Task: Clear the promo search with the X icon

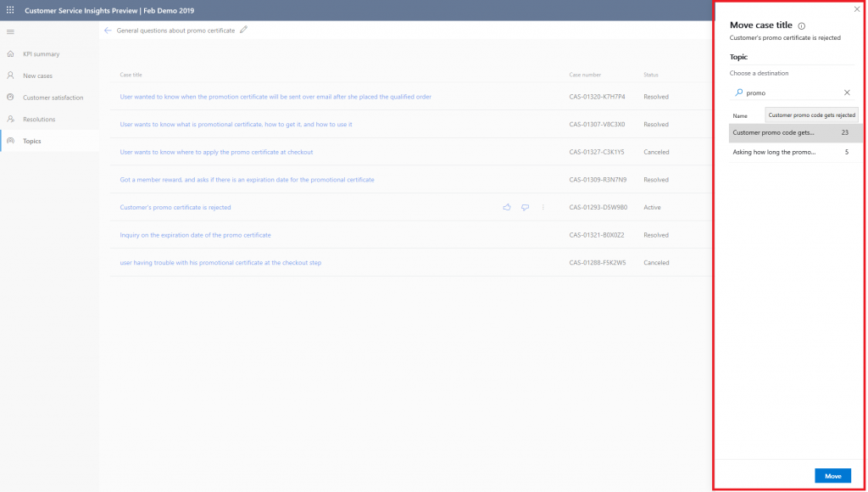Action: click(x=846, y=92)
